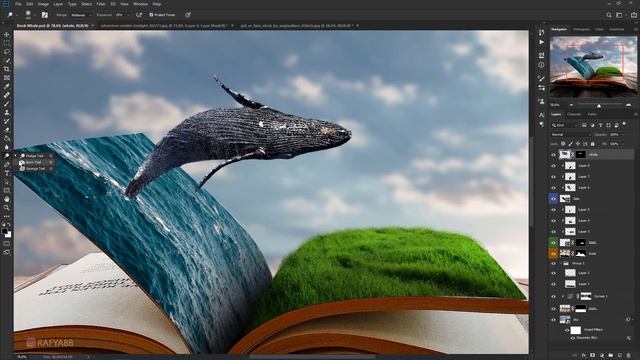Open the Brush Settings panel icon in options bar
The image size is (640, 360).
pyautogui.click(x=45, y=15)
